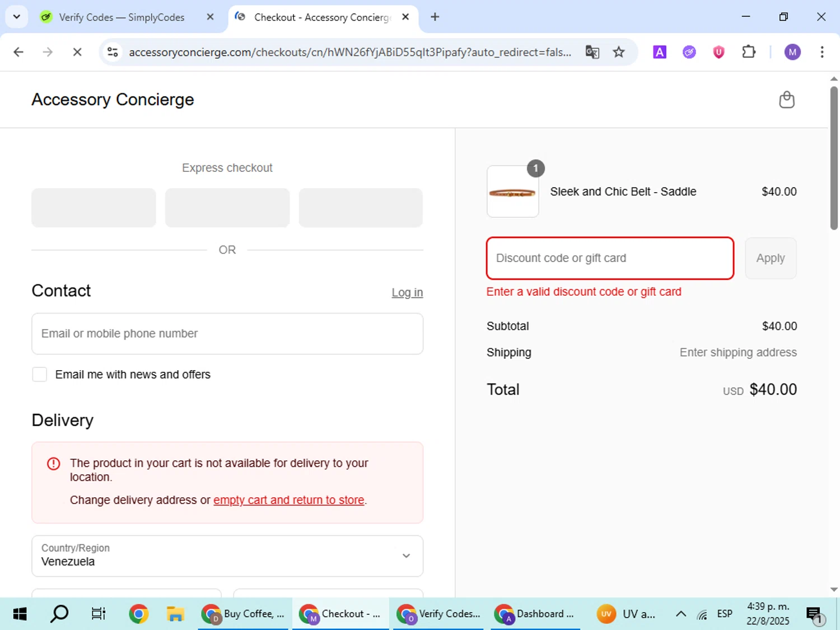The image size is (840, 630).
Task: Switch to Dashboard Chrome window in taskbar
Action: (x=535, y=614)
